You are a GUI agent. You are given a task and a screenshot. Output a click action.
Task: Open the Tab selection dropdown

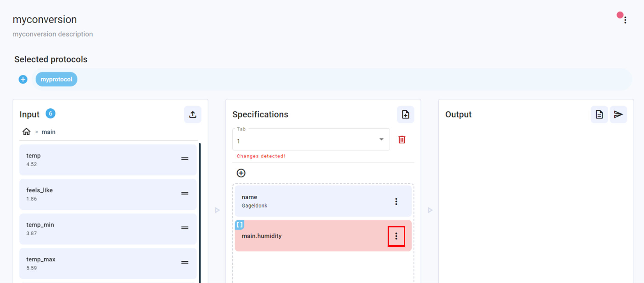381,139
